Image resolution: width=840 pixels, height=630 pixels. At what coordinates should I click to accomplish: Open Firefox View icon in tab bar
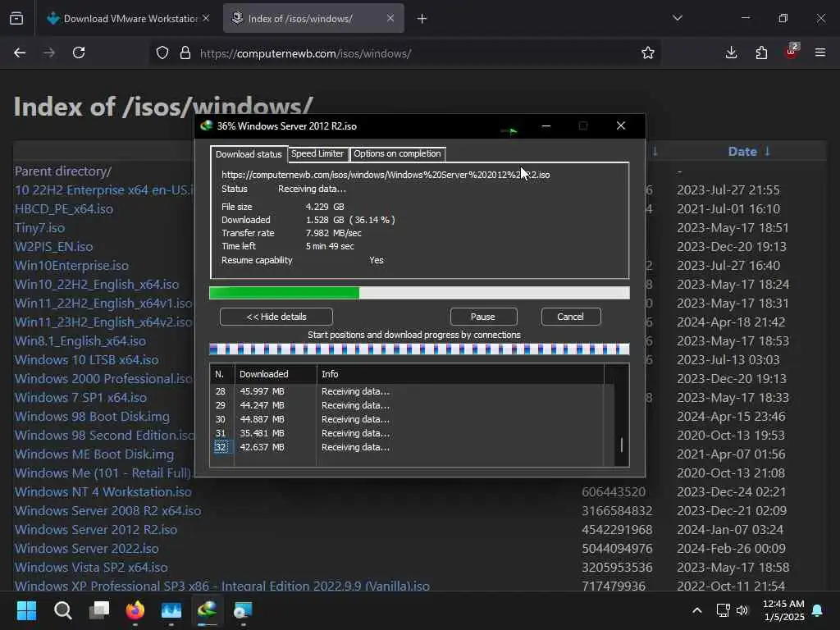(16, 19)
